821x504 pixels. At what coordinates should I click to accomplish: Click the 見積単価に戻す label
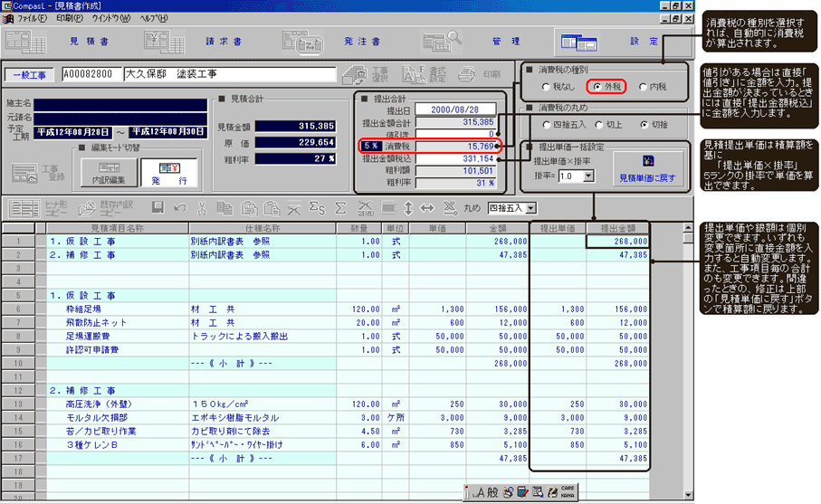tap(647, 178)
